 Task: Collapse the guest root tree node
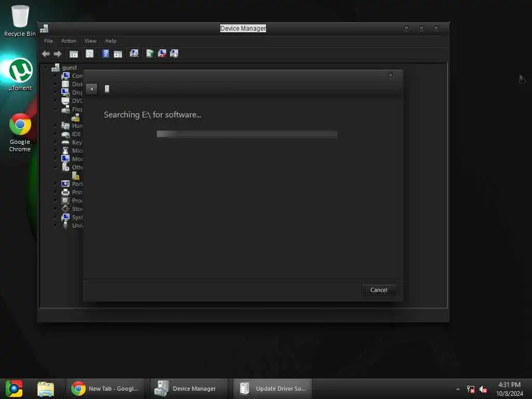click(46, 68)
